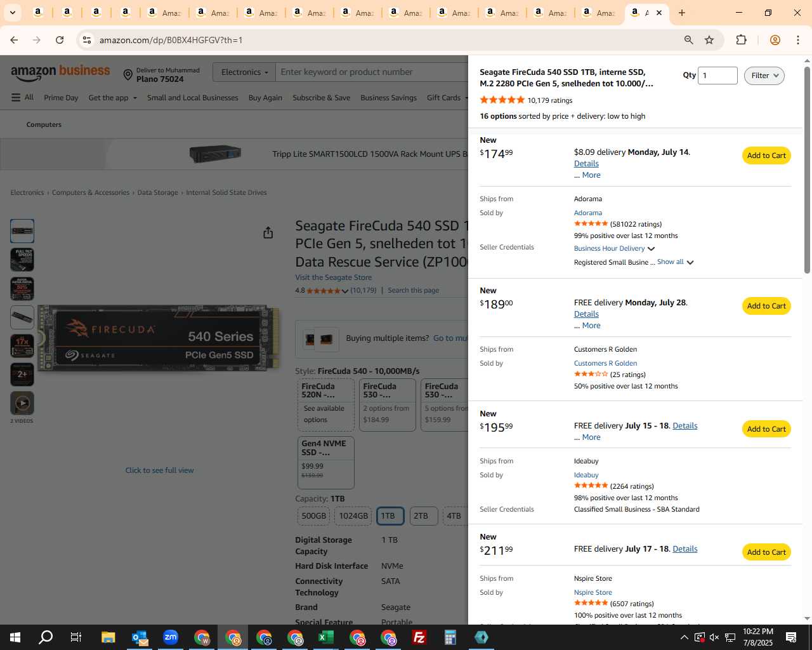The height and width of the screenshot is (650, 812).
Task: Click the browser back arrow
Action: click(14, 40)
